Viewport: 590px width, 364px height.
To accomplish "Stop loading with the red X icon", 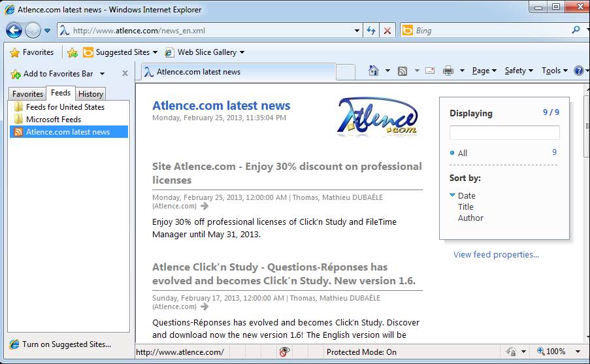I will point(387,31).
